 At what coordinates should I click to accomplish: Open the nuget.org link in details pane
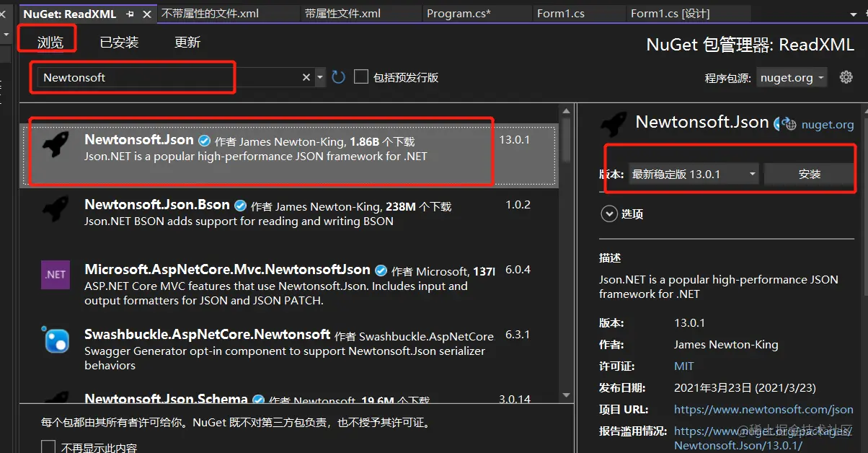(828, 125)
